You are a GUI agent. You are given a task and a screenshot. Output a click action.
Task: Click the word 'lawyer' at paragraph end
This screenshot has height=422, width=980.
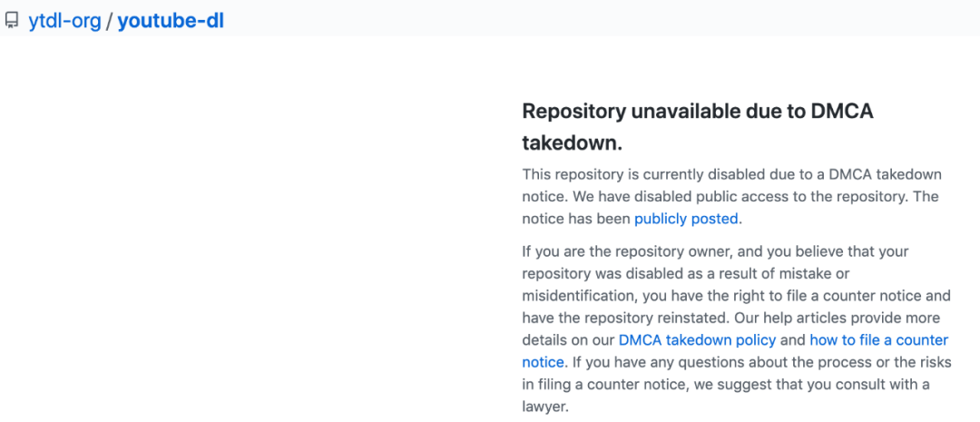(543, 407)
